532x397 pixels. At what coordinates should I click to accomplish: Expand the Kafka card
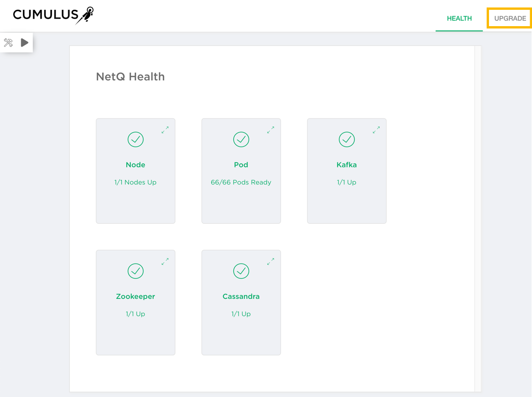tap(376, 130)
